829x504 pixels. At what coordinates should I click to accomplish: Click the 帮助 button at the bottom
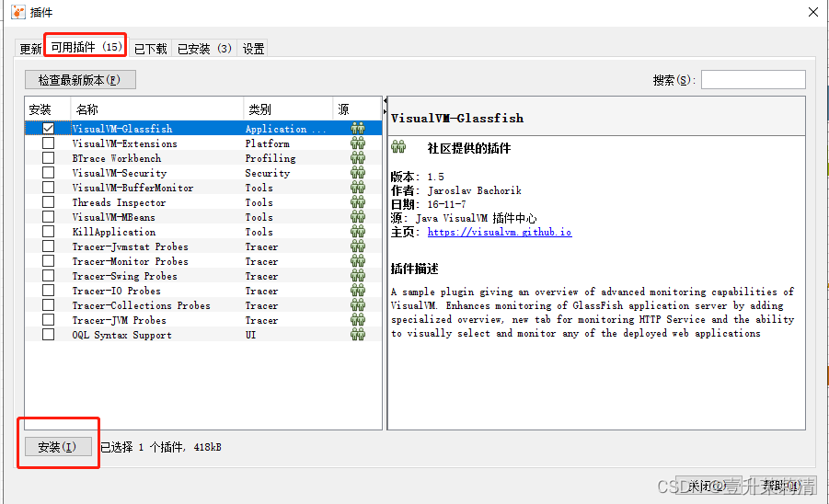pyautogui.click(x=782, y=486)
